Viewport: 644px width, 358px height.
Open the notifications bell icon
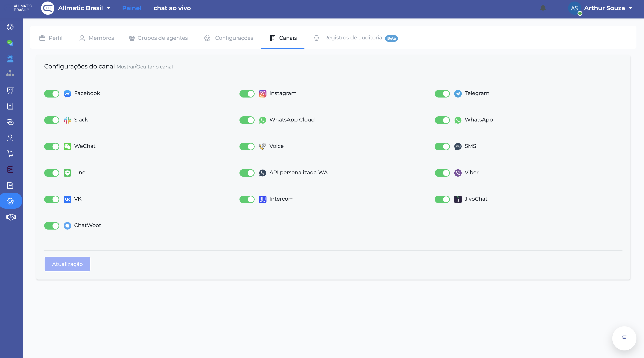pos(543,8)
